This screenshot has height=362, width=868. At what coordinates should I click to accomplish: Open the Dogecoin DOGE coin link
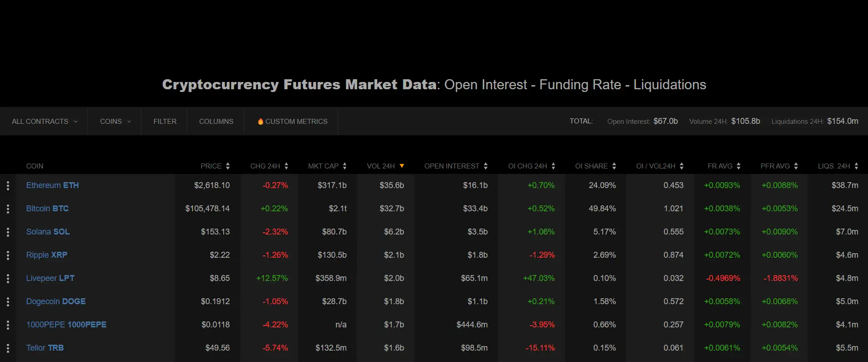(56, 301)
